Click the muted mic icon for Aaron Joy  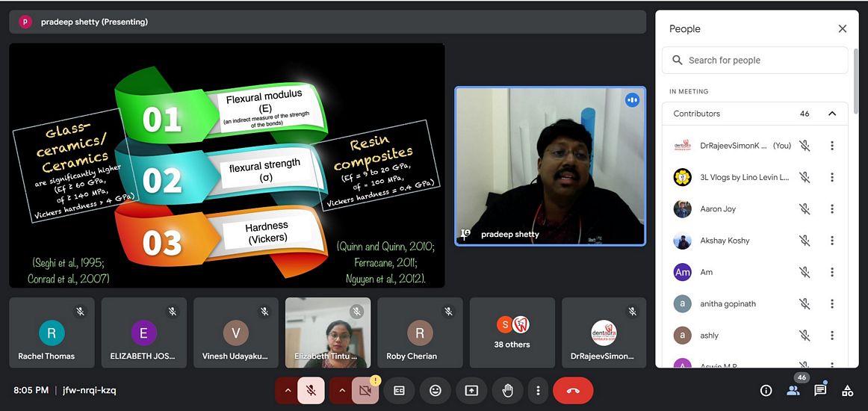(x=805, y=208)
